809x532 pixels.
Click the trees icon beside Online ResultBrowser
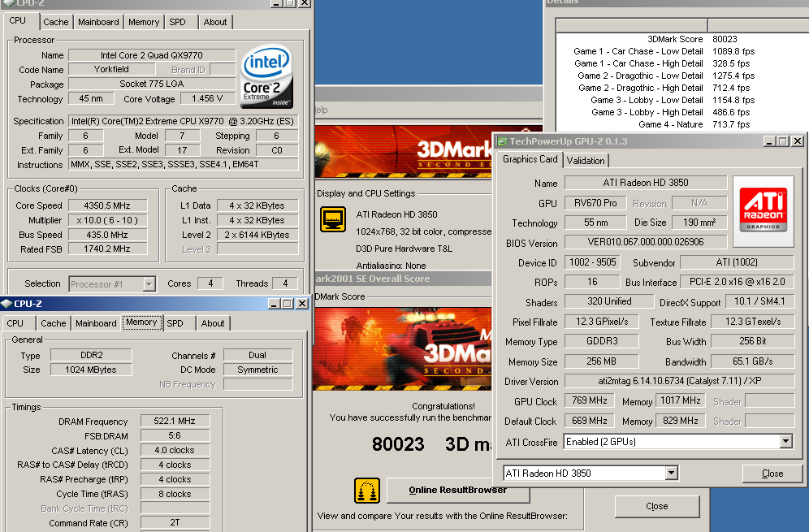click(367, 491)
